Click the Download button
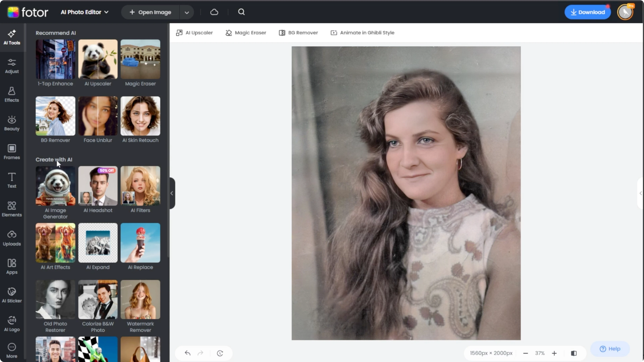Image resolution: width=644 pixels, height=362 pixels. point(587,12)
